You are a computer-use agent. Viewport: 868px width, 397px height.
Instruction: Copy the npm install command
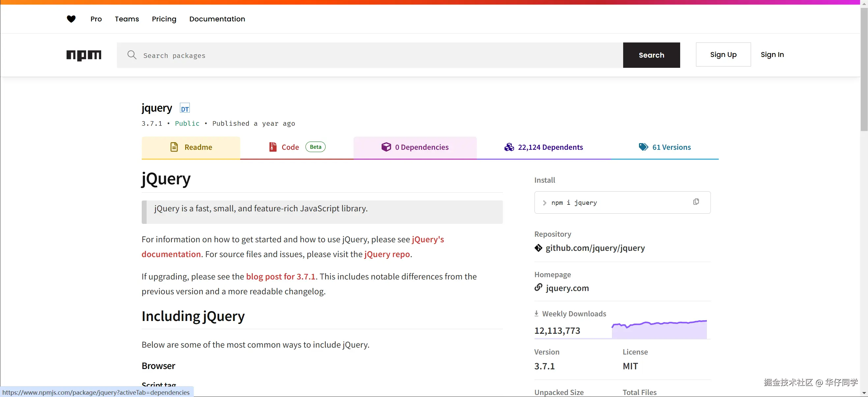click(696, 202)
